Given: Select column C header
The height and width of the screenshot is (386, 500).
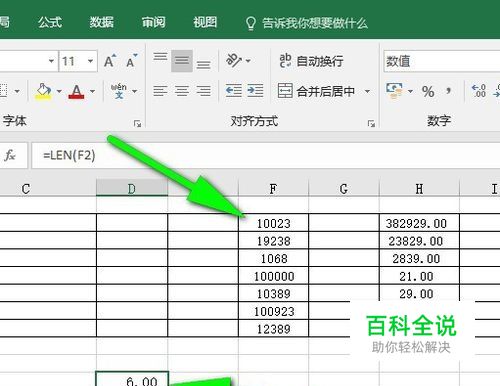Looking at the screenshot, I should coord(48,189).
